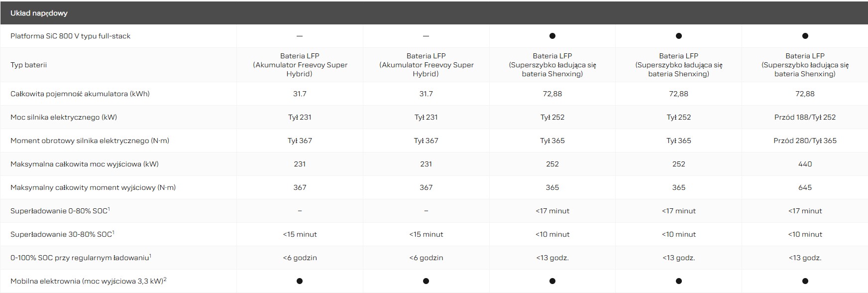The width and height of the screenshot is (868, 293).
Task: Click the SiC platform dash in second column
Action: (x=426, y=36)
